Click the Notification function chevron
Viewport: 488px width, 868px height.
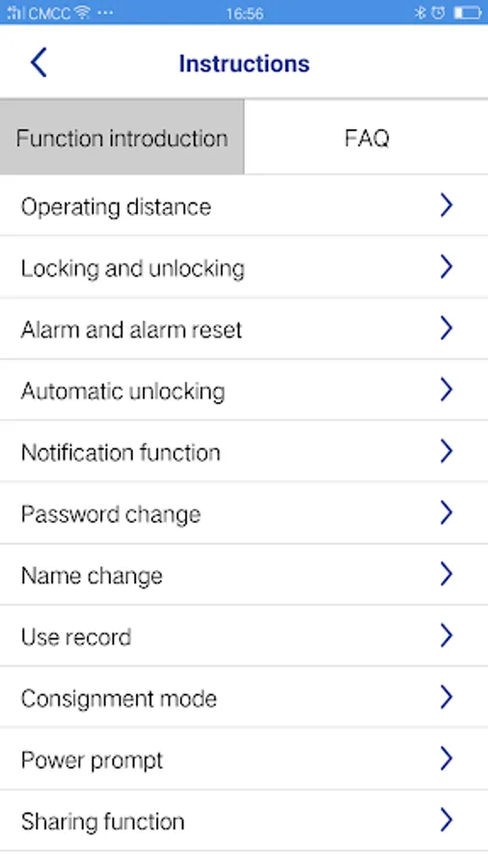(447, 451)
